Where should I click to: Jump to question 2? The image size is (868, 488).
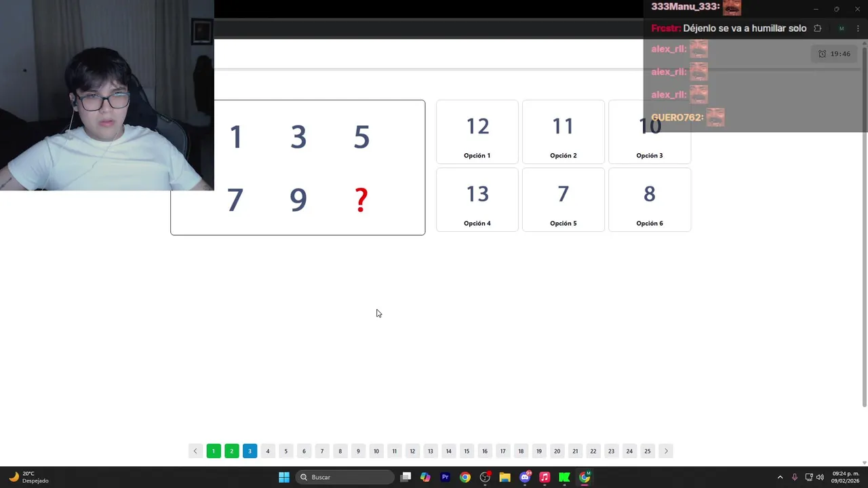coord(231,451)
